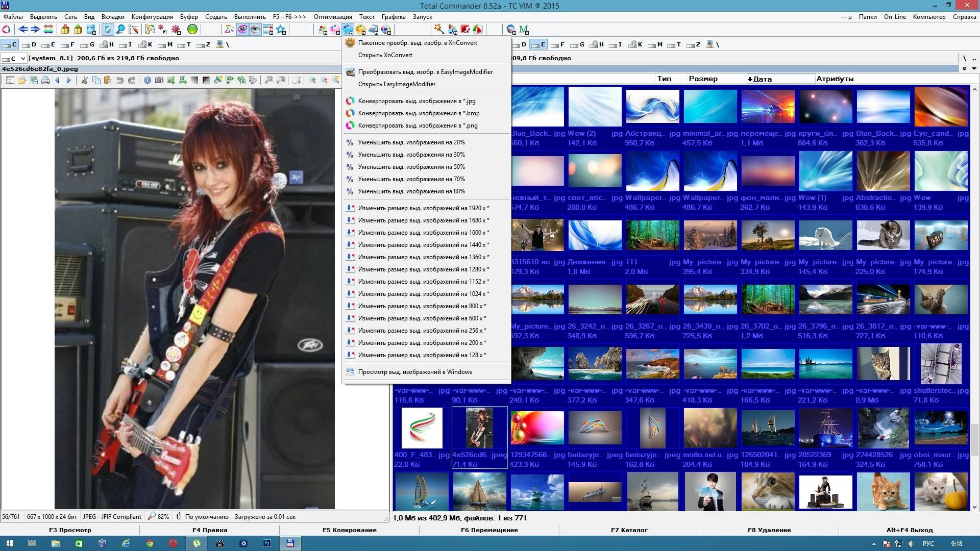Open the Оптимизация menu
The height and width of the screenshot is (551, 980).
333,17
